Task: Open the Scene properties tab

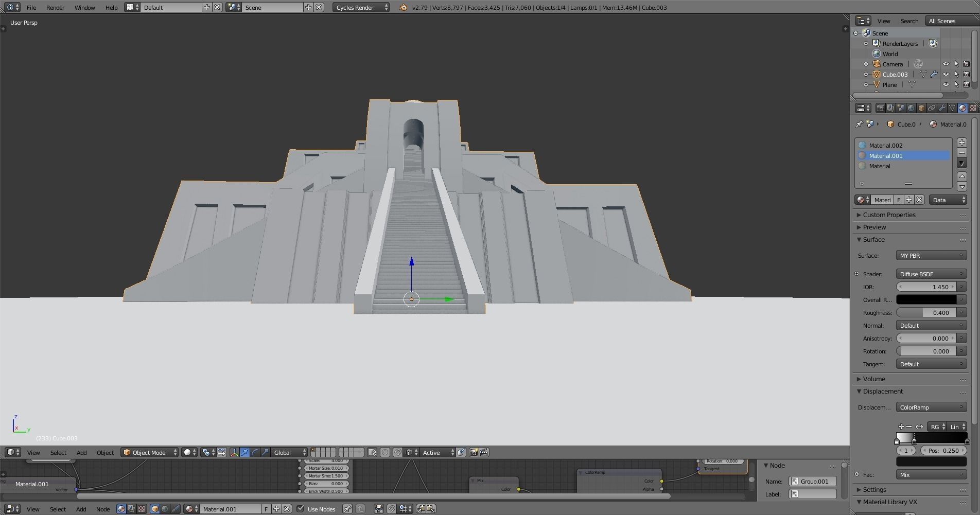Action: [901, 108]
